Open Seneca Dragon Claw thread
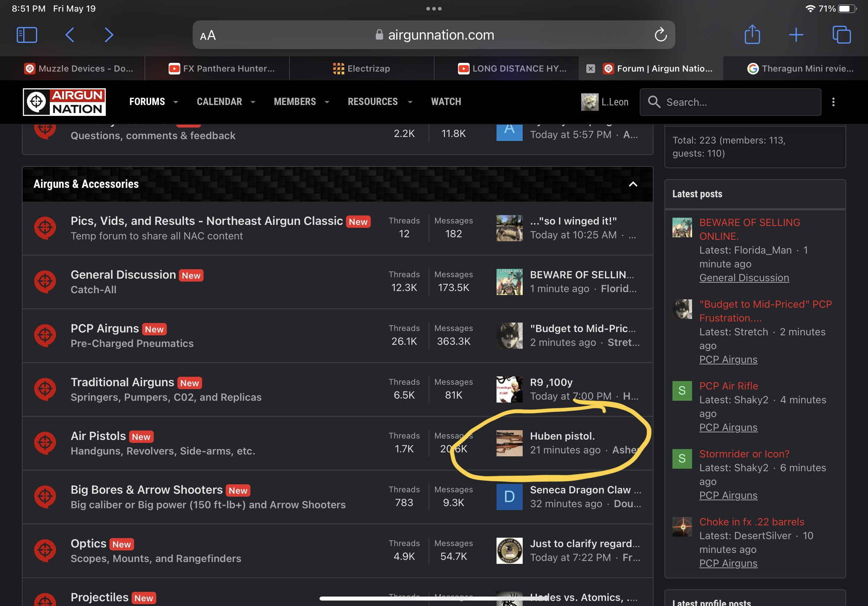 [585, 490]
